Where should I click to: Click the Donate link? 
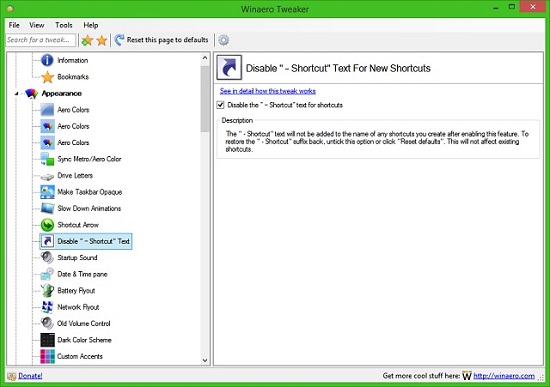[x=30, y=376]
